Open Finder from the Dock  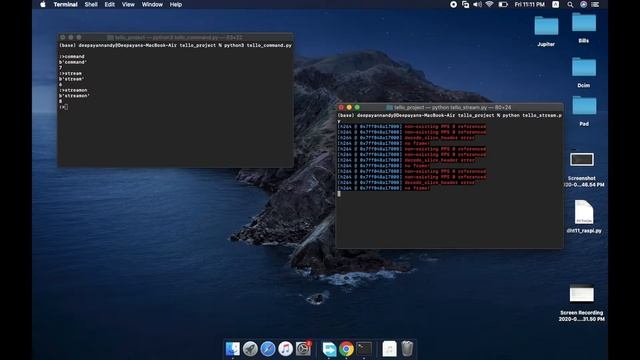(x=233, y=349)
